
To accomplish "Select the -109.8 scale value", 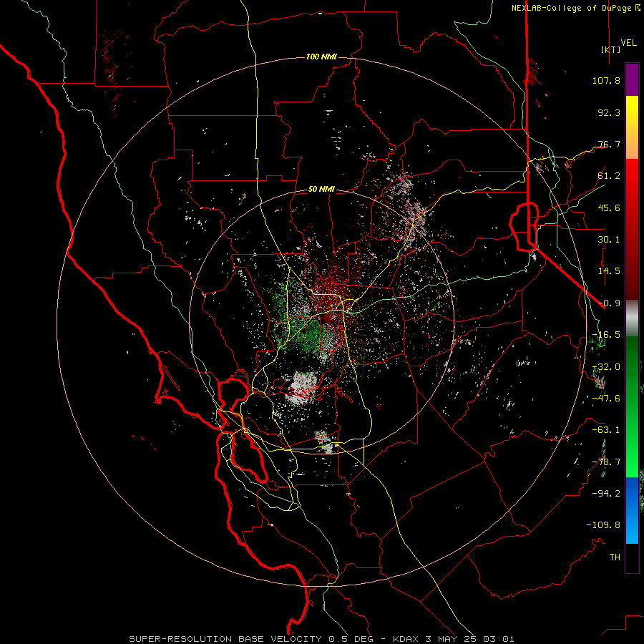I will point(603,525).
